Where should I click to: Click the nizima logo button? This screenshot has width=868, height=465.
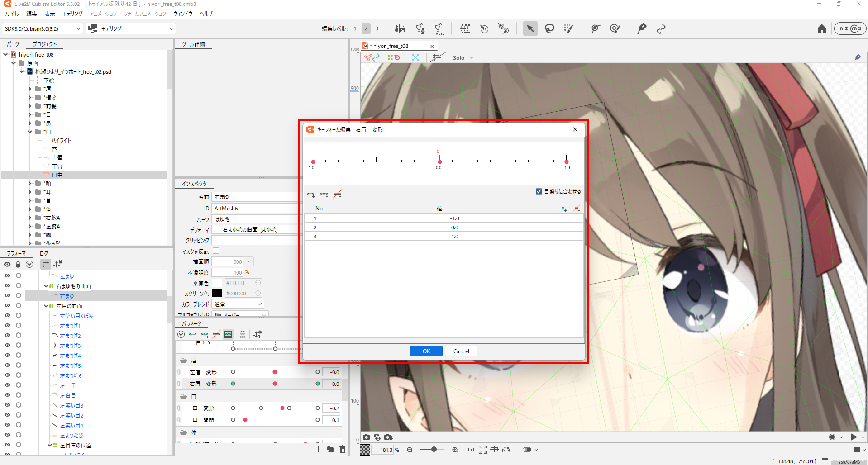[x=850, y=28]
